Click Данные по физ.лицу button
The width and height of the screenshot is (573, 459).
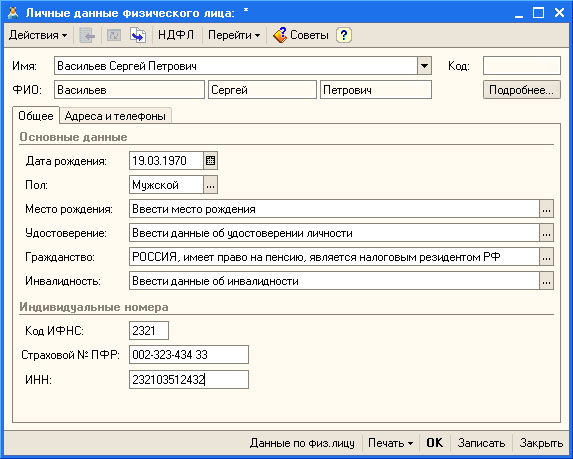click(302, 443)
